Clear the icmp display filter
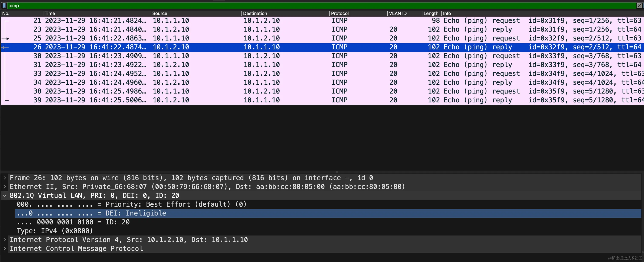The image size is (644, 262). pyautogui.click(x=639, y=6)
